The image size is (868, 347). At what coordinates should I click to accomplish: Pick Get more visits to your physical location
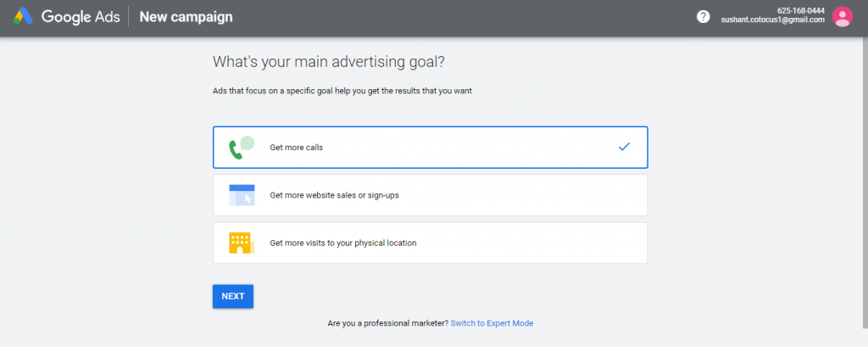point(342,243)
